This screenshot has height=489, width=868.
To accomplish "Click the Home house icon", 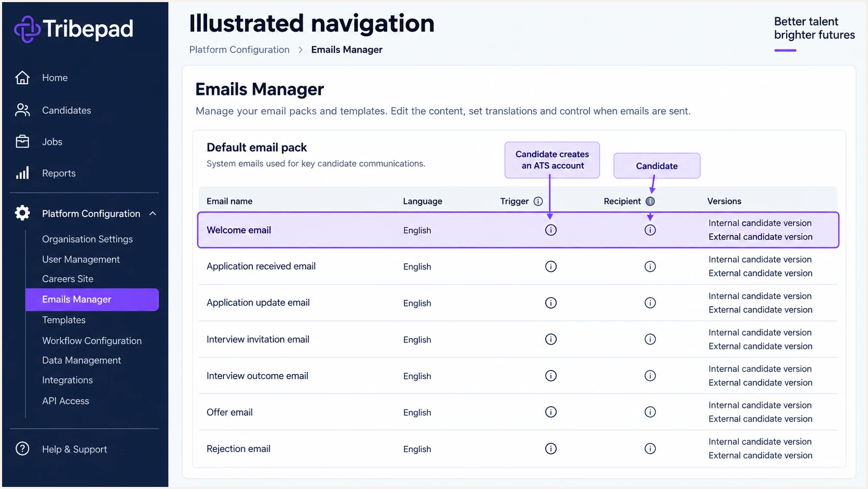I will (22, 77).
